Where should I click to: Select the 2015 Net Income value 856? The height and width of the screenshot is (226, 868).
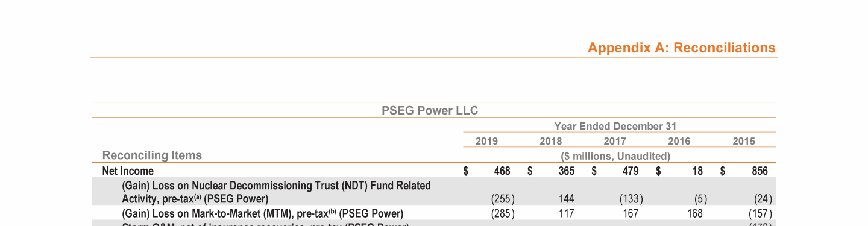pos(759,171)
